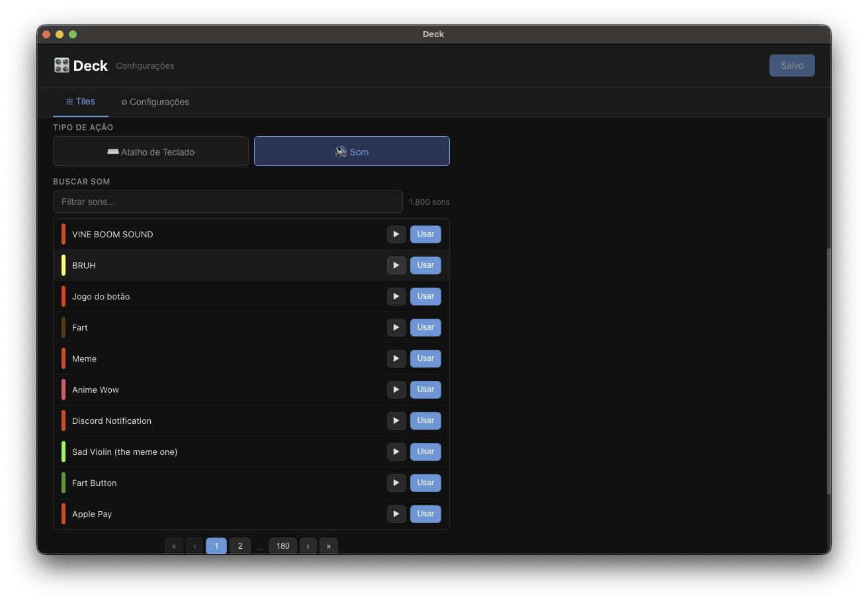Play the Fart Button sound

point(396,483)
